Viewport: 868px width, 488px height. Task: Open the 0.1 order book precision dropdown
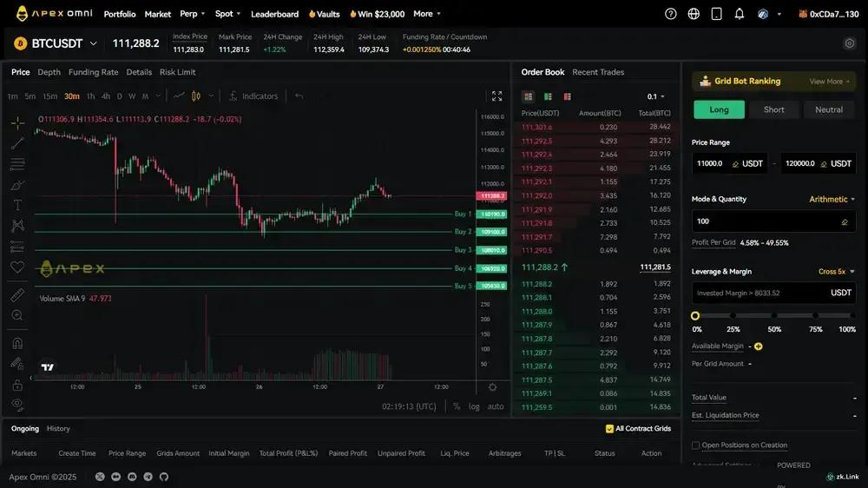pyautogui.click(x=656, y=96)
